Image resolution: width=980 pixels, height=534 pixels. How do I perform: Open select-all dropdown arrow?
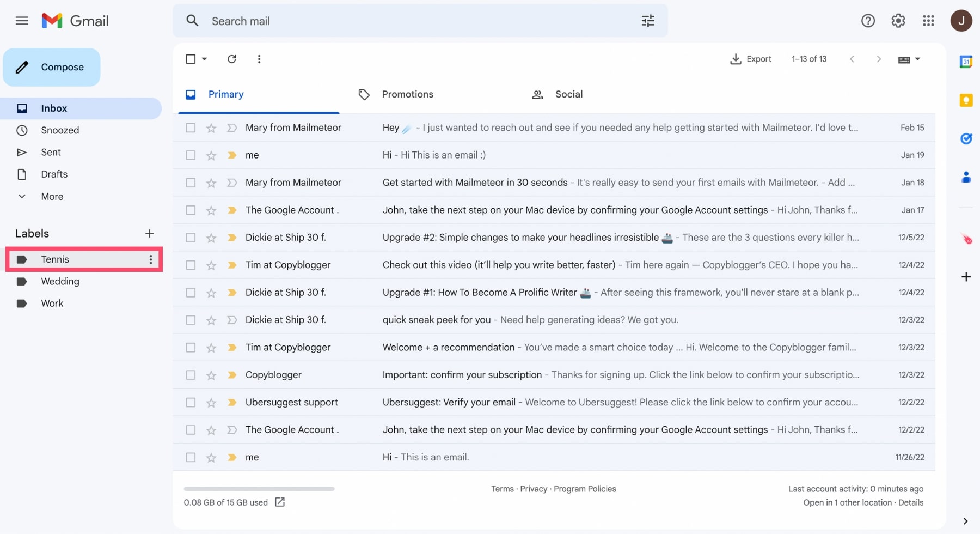(205, 59)
